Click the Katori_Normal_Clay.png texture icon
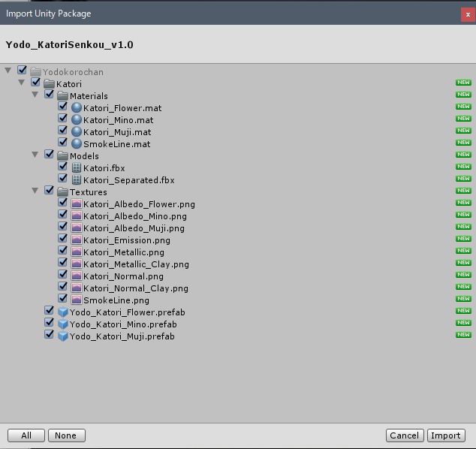476x449 pixels. click(x=77, y=288)
